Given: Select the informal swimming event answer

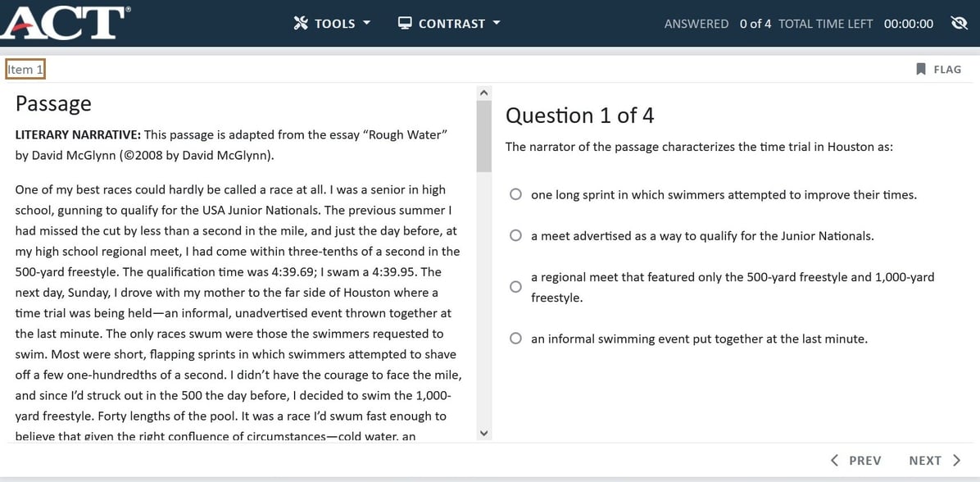Looking at the screenshot, I should tap(515, 338).
